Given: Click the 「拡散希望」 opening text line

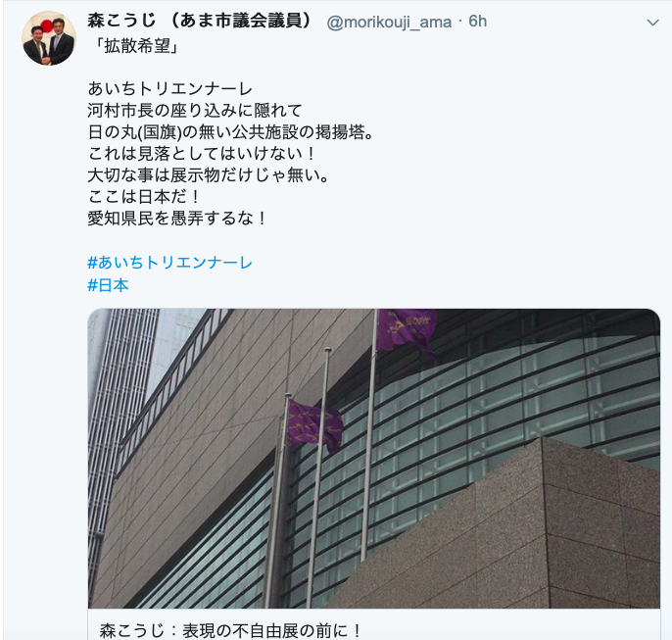Looking at the screenshot, I should click(x=137, y=46).
